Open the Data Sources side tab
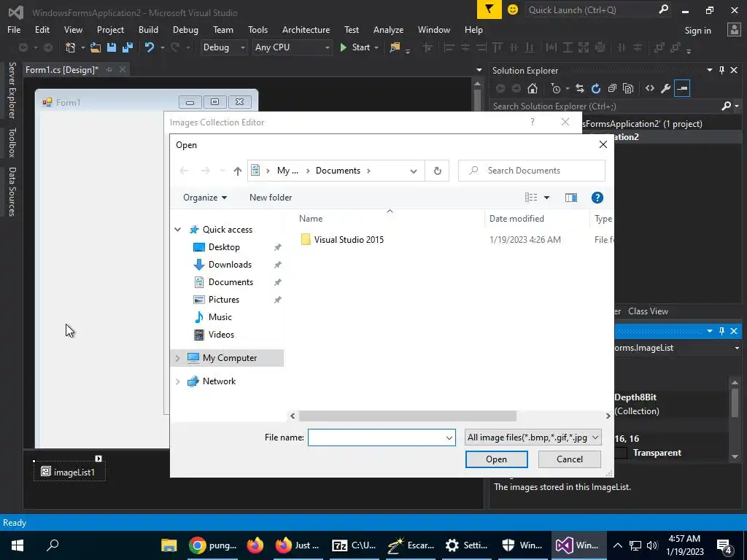Screen dimensions: 747x560 click(x=12, y=192)
